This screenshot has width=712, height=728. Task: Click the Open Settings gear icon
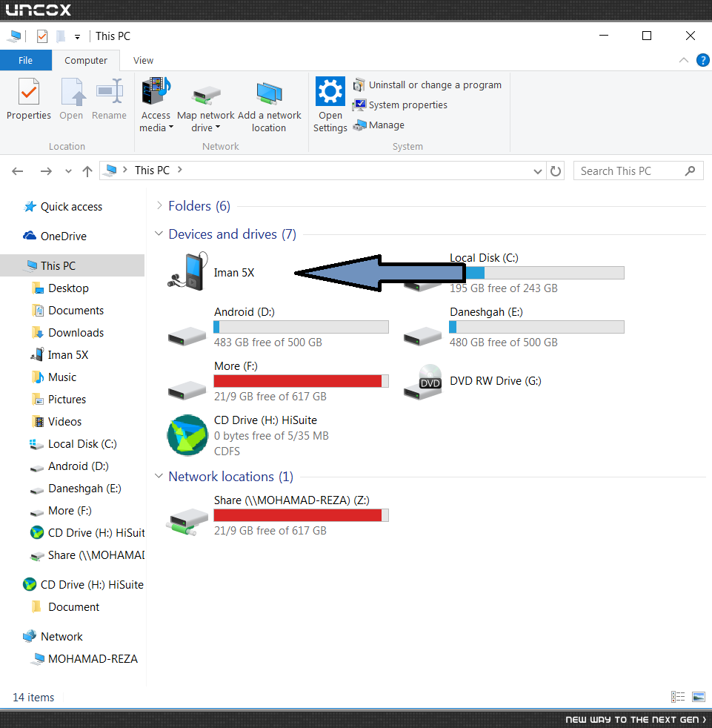[x=330, y=91]
